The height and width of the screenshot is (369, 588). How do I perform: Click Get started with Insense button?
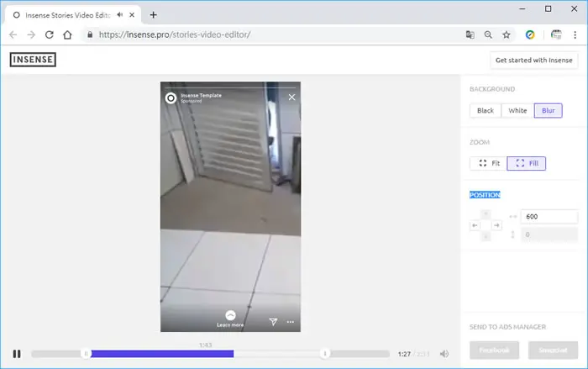coord(533,60)
